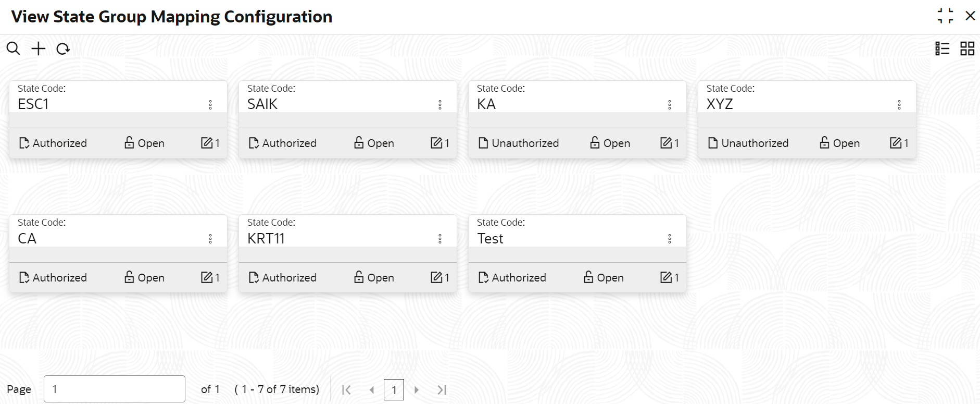Collapse the screen with the minimize icon
Image resolution: width=980 pixels, height=404 pixels.
pos(945,16)
